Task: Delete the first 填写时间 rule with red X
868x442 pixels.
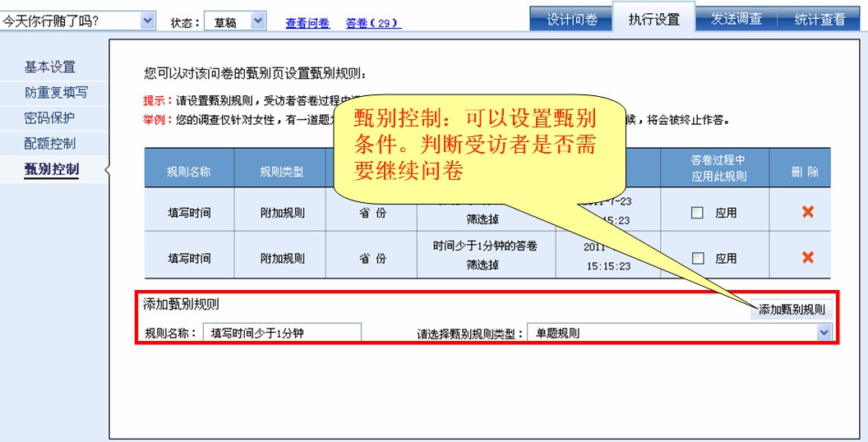Action: click(807, 212)
